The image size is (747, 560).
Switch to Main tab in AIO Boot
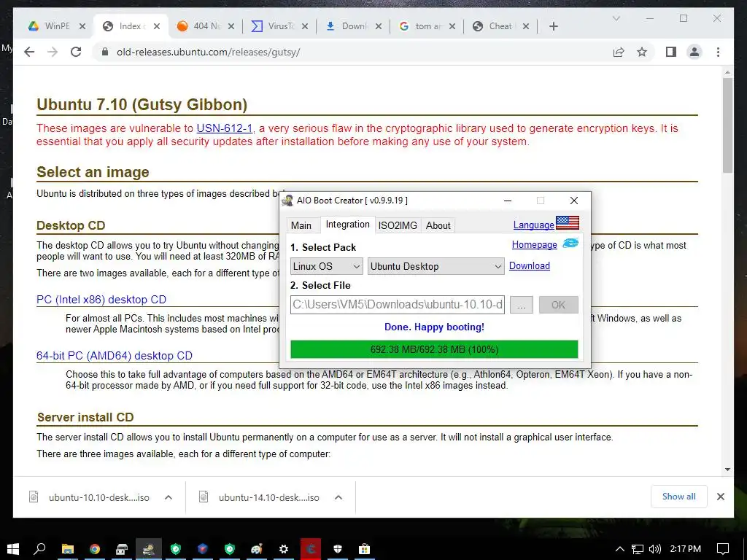tap(301, 225)
